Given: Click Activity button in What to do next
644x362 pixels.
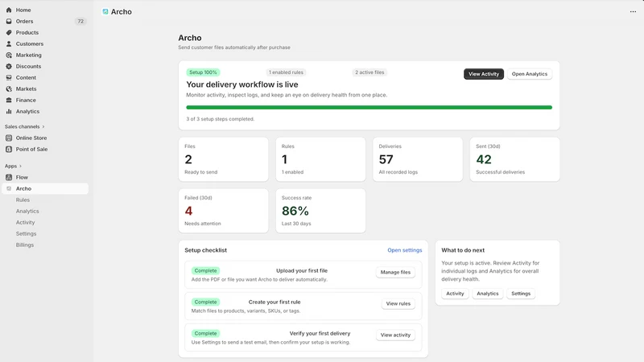Looking at the screenshot, I should 455,294.
